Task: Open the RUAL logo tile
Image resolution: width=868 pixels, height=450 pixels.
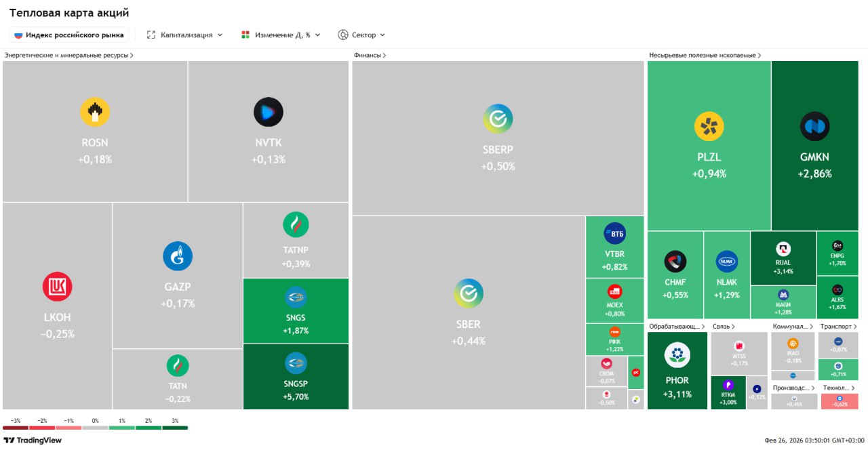Action: click(x=783, y=249)
